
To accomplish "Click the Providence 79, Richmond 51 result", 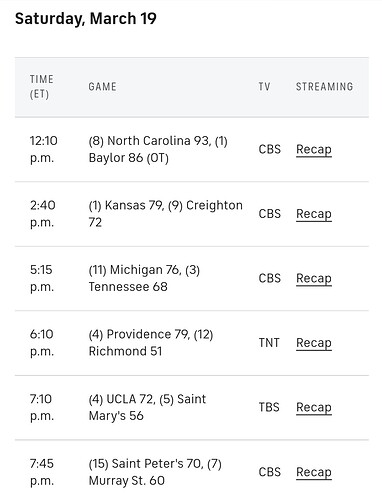I will click(x=151, y=343).
